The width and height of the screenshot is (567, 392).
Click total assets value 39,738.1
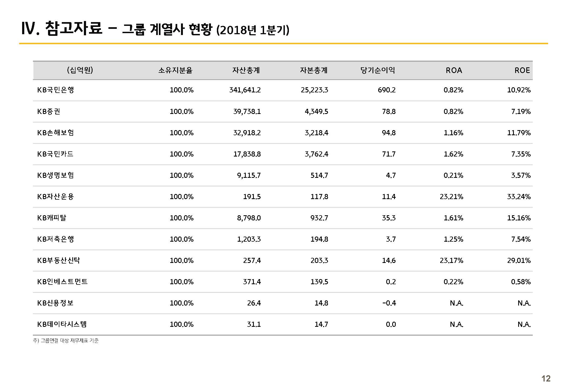pyautogui.click(x=247, y=112)
